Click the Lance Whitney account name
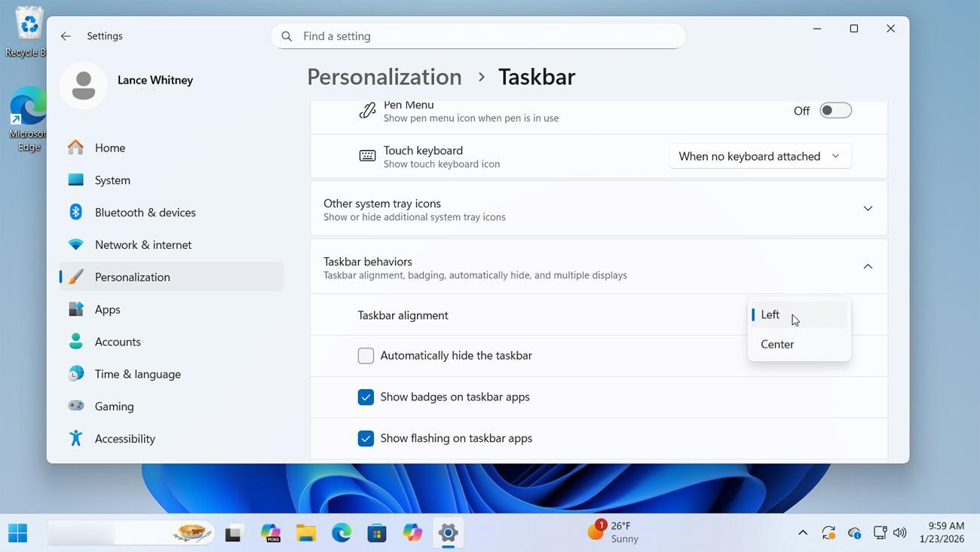The image size is (980, 552). (x=155, y=80)
